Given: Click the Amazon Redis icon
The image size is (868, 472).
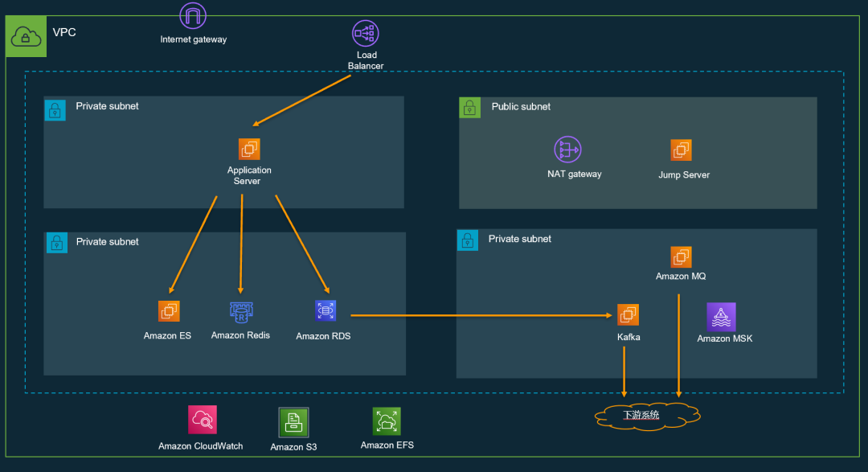Looking at the screenshot, I should click(241, 312).
